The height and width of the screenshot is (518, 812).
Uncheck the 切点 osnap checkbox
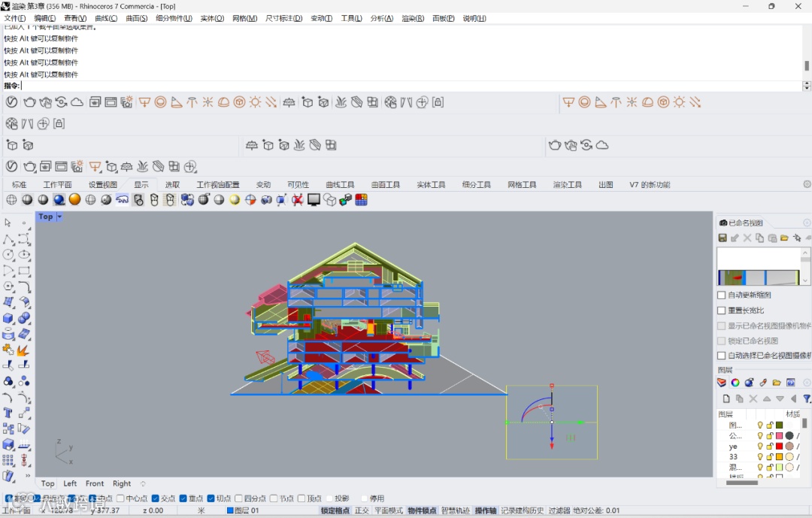click(211, 498)
